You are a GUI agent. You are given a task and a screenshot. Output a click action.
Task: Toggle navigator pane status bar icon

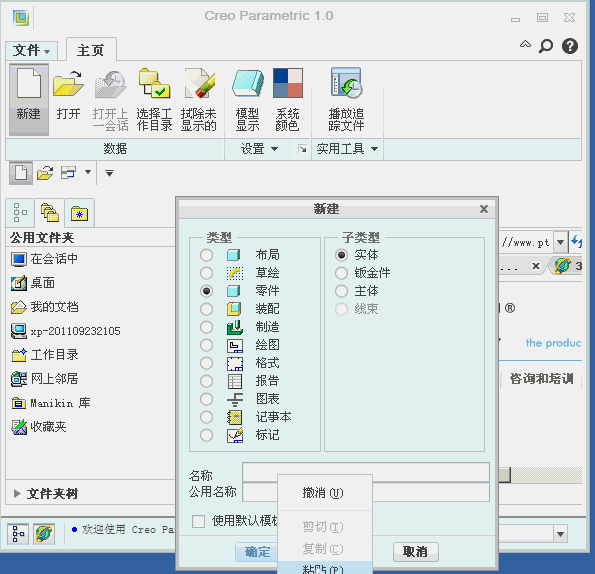coord(18,534)
